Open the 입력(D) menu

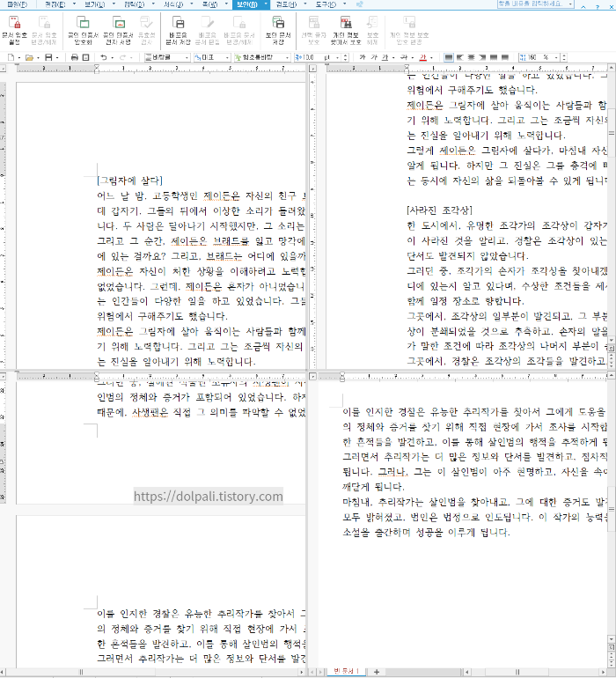tap(135, 4)
